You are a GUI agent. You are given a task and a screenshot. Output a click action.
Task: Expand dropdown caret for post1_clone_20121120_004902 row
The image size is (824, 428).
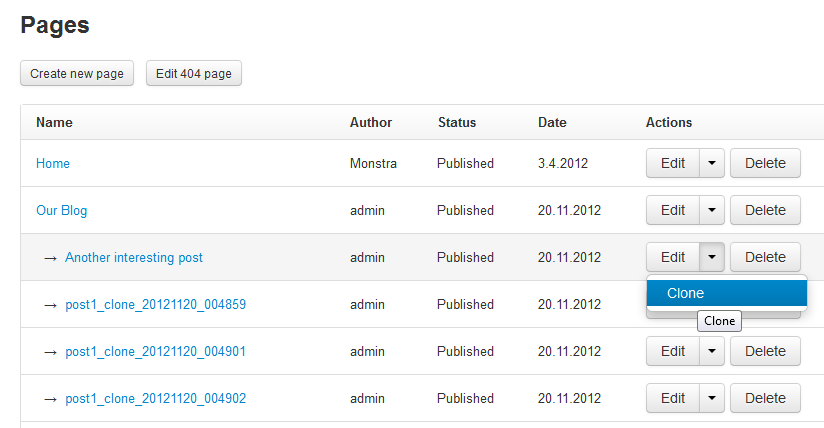pyautogui.click(x=711, y=398)
